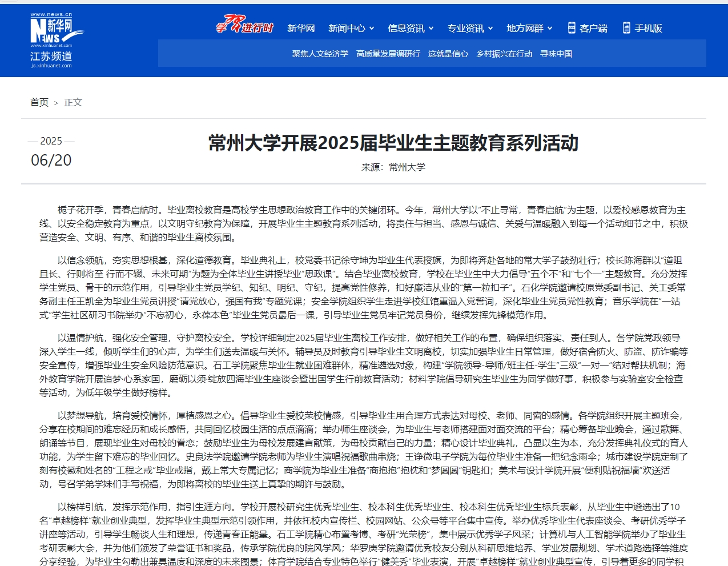This screenshot has height=566, width=728.
Task: Click the article headline about 常州大学
Action: click(x=393, y=143)
